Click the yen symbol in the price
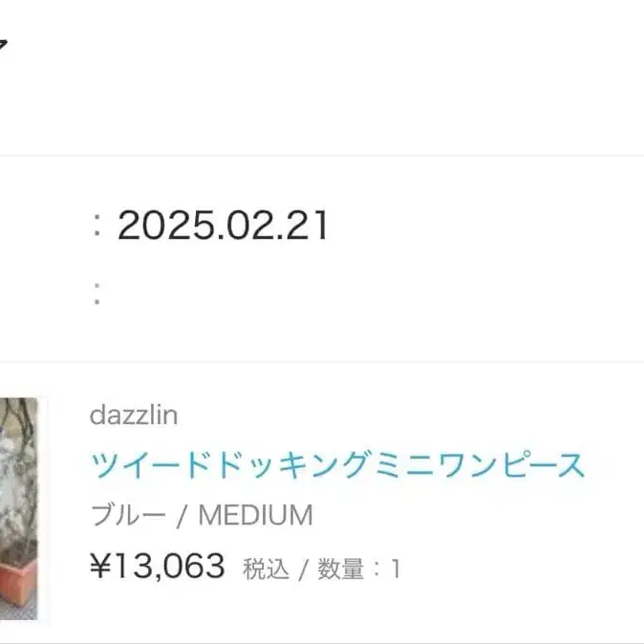 click(x=99, y=567)
